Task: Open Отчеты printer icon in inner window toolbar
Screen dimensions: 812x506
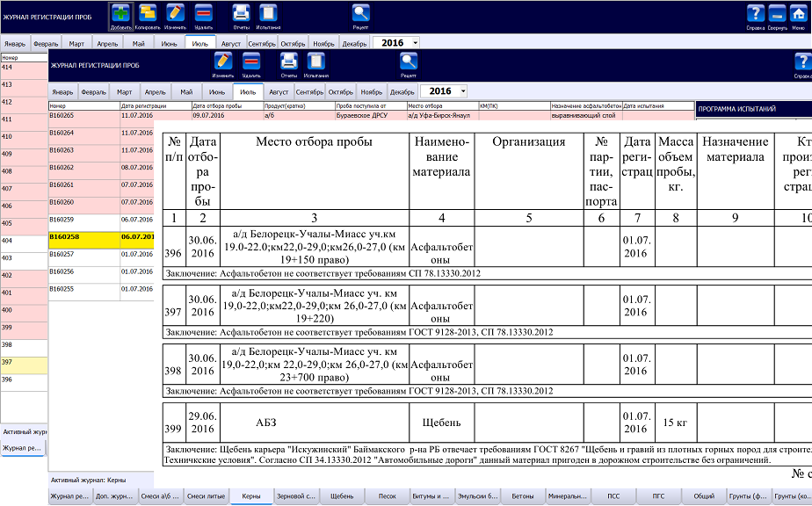Action: click(x=288, y=63)
